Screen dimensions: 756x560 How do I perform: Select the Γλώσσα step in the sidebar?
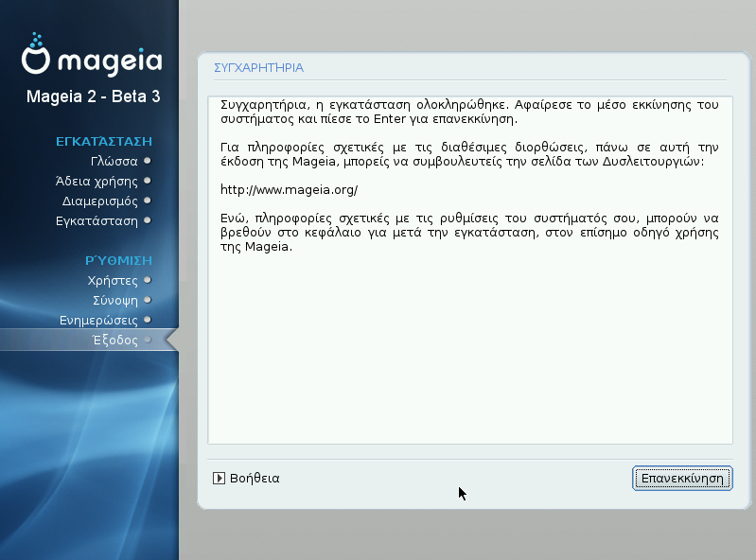(114, 161)
